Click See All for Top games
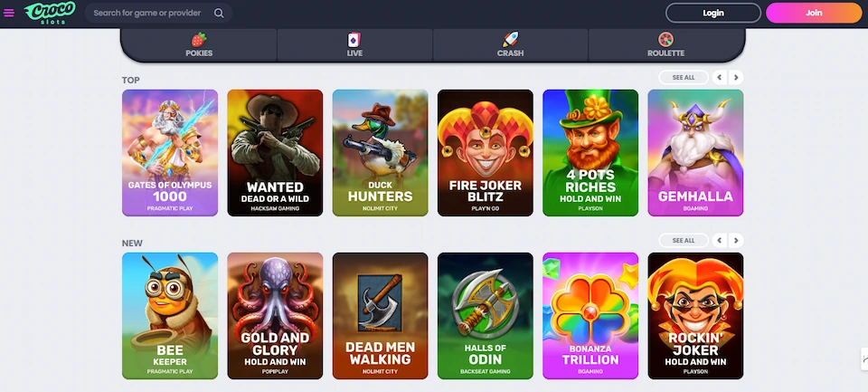The height and width of the screenshot is (392, 868). coord(684,78)
